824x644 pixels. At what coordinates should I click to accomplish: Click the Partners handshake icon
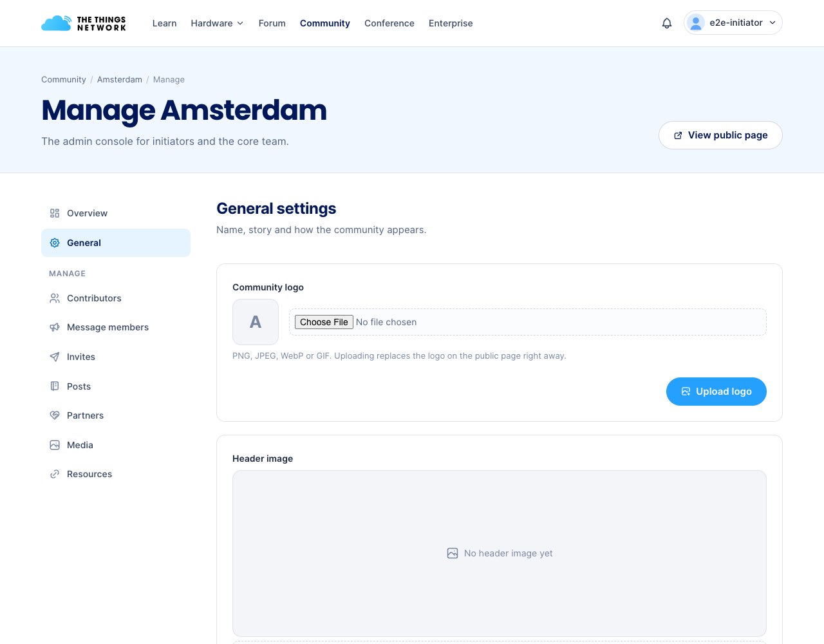[x=55, y=415]
